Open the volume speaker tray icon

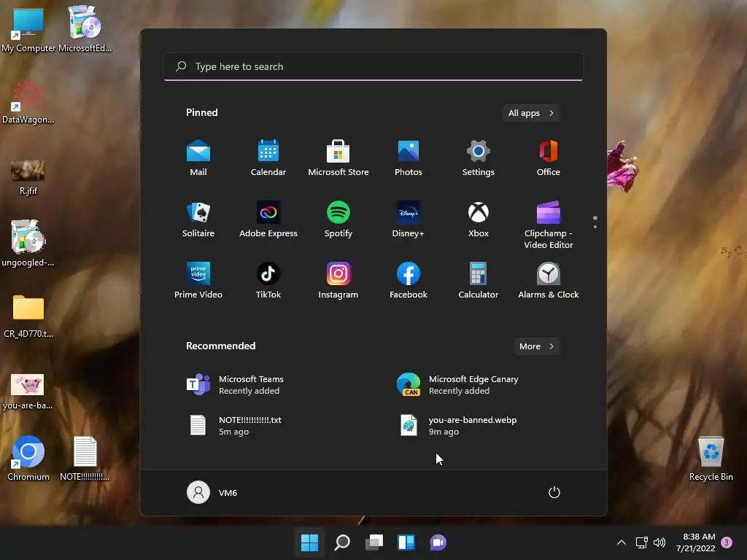659,542
